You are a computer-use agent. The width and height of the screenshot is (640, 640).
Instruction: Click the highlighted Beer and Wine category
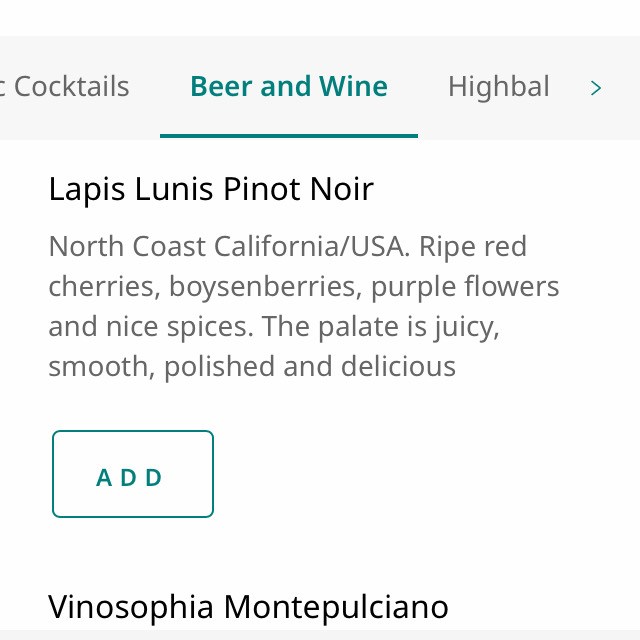[289, 87]
